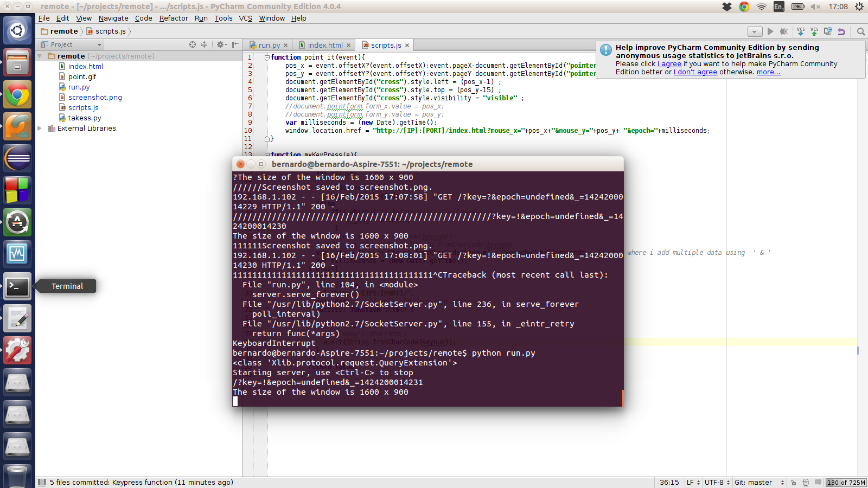Collapse point_it function fold marker at line 1
This screenshot has height=488, width=868.
tap(267, 57)
